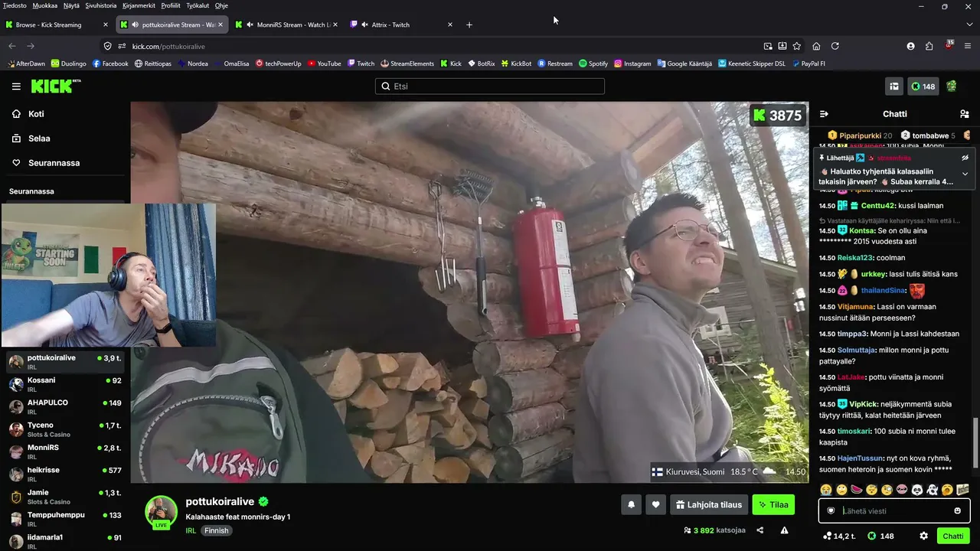980x551 pixels.
Task: Open AHAPULCO channel from sidebar
Action: [65, 407]
